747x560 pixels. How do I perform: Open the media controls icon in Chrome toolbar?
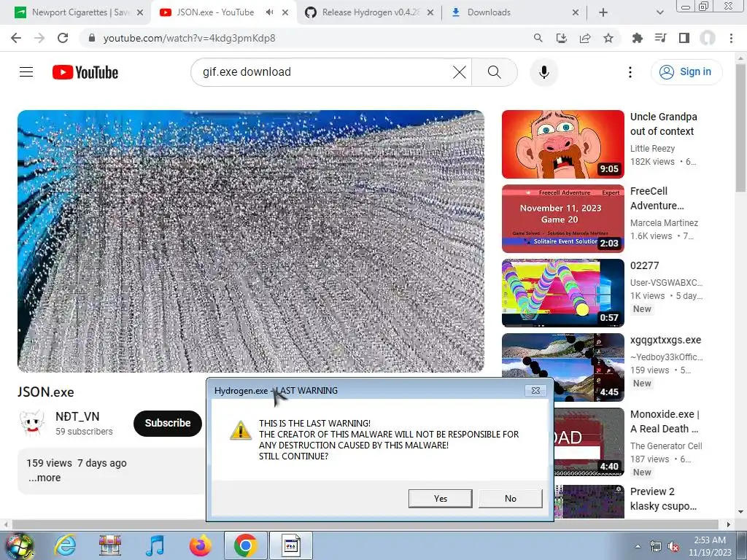click(660, 38)
